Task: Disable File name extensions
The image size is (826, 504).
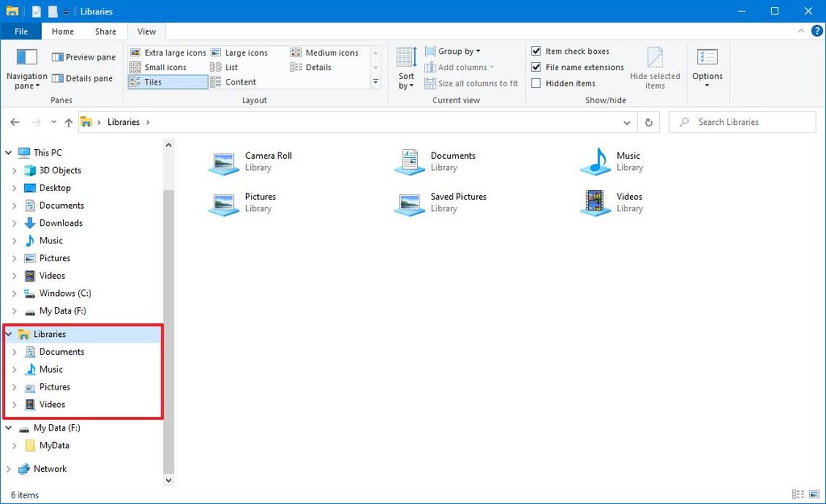Action: tap(536, 67)
